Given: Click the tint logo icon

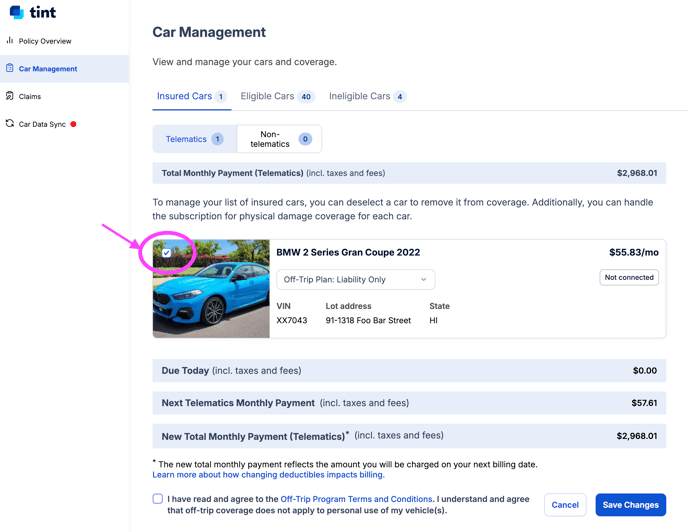Looking at the screenshot, I should [17, 12].
